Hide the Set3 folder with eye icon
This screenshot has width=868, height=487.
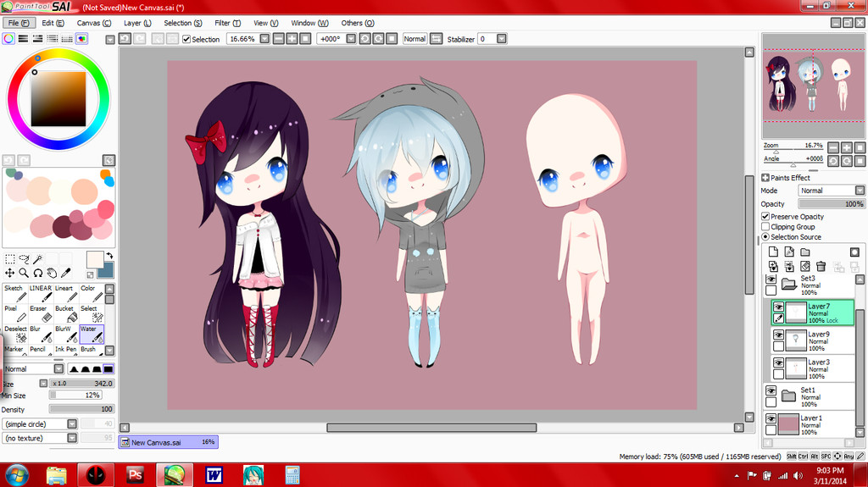pyautogui.click(x=771, y=279)
